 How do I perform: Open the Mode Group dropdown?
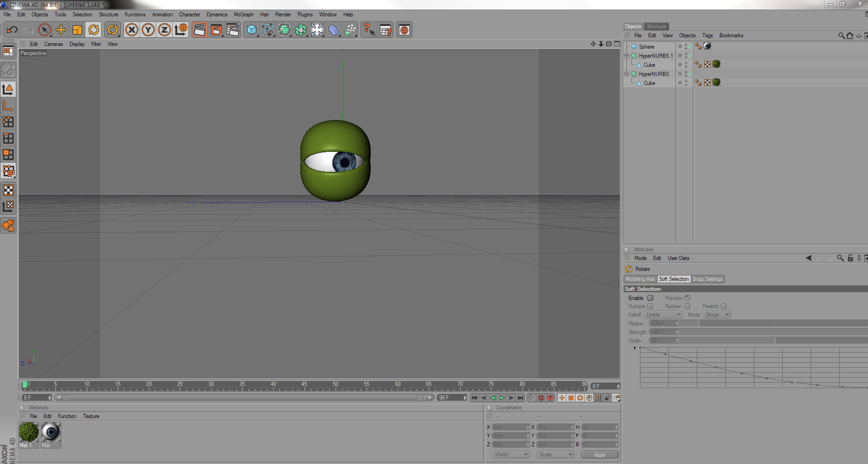click(717, 314)
